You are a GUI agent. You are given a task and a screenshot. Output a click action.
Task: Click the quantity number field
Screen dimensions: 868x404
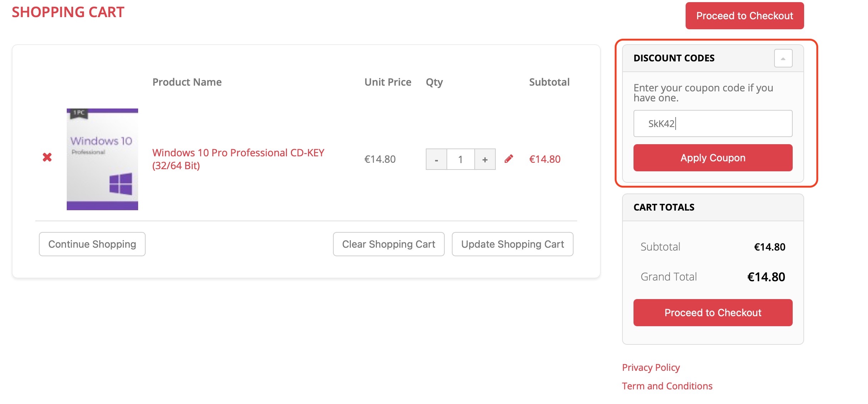click(460, 160)
